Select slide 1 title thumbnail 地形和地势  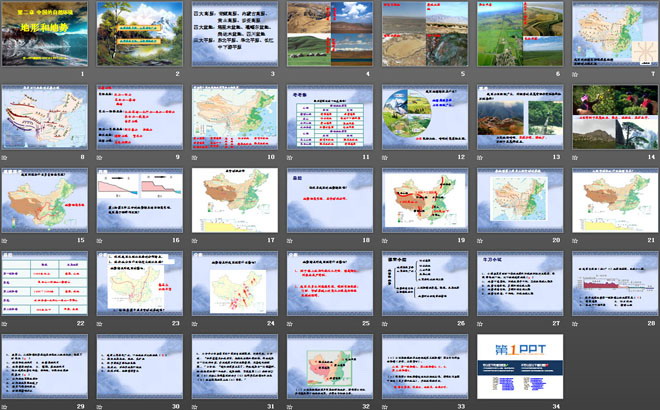tap(45, 34)
